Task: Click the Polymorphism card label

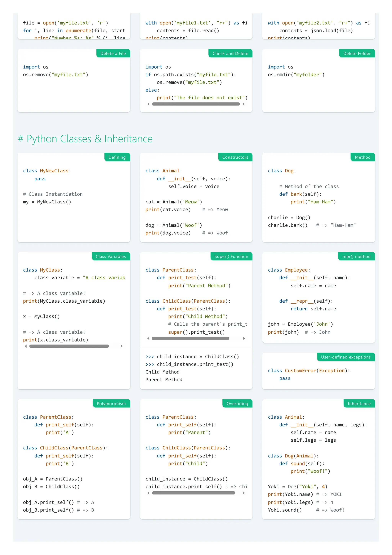Action: (111, 404)
